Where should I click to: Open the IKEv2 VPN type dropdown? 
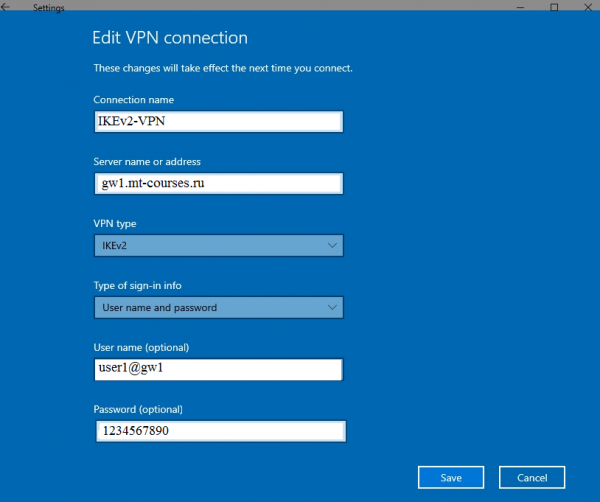coord(218,245)
